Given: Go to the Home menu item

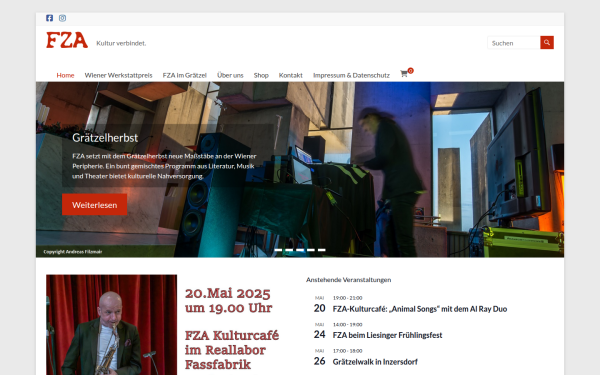Looking at the screenshot, I should coord(65,75).
